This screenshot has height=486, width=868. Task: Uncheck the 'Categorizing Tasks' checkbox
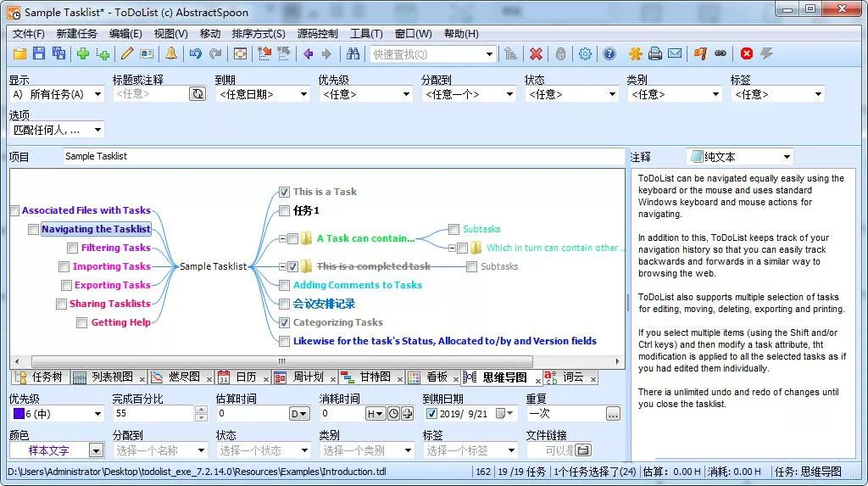click(x=285, y=322)
